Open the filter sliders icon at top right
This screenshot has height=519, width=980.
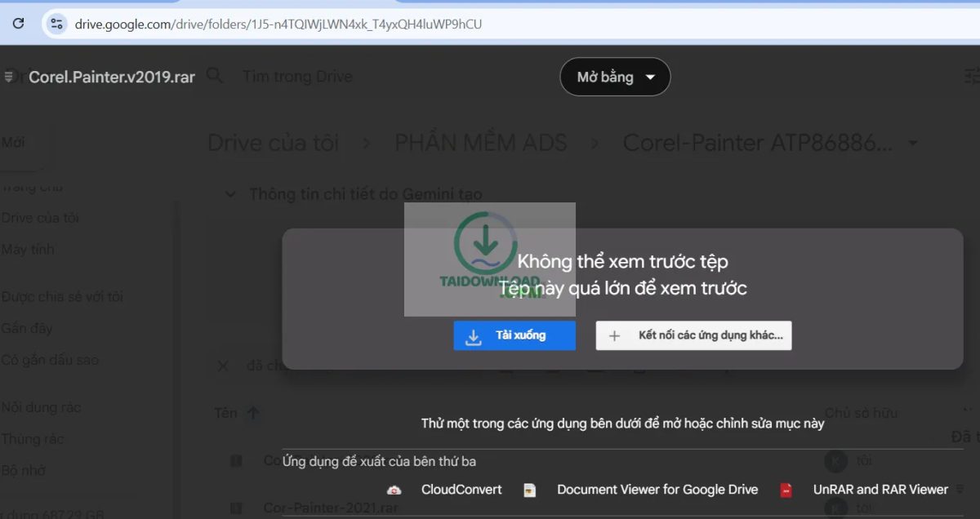point(971,75)
